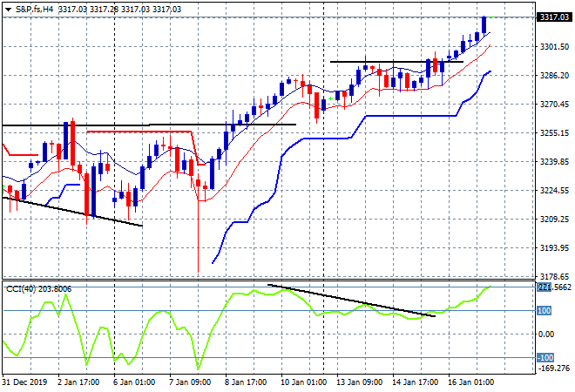Click the 3270.45 price axis label
Viewport: 575px width, 392px height.
[554, 105]
